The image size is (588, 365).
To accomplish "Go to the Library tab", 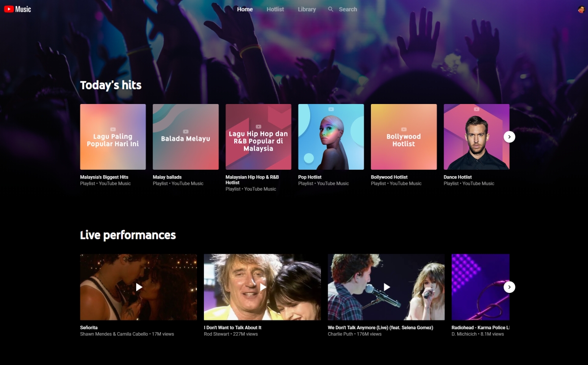I will coord(307,9).
